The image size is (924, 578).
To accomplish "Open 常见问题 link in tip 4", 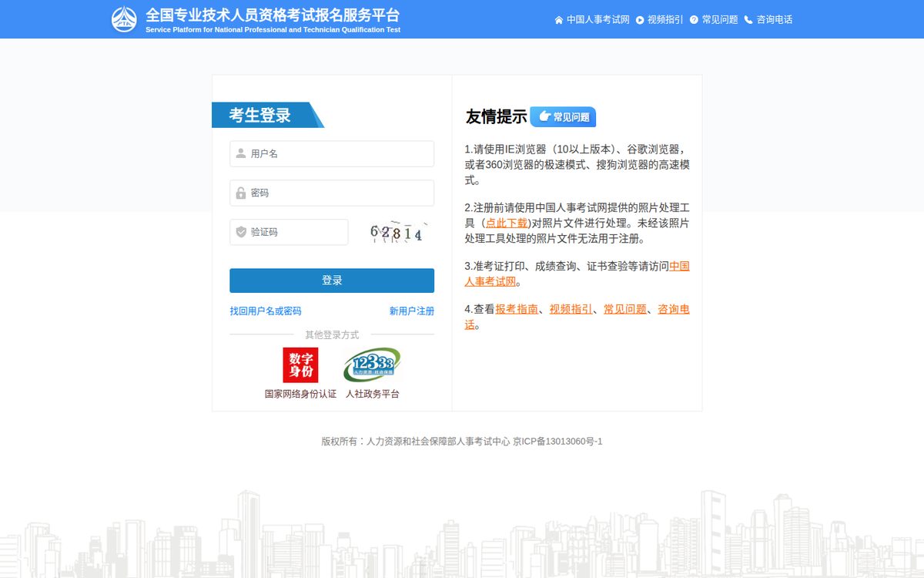I will pyautogui.click(x=625, y=309).
